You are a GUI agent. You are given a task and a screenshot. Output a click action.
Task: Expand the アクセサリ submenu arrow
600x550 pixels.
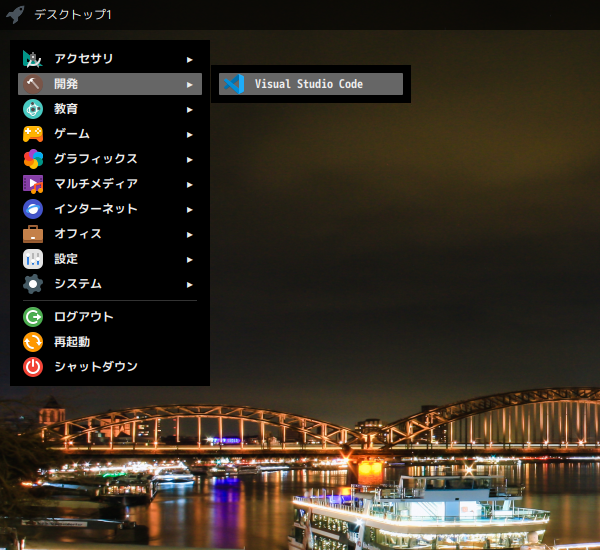[189, 59]
